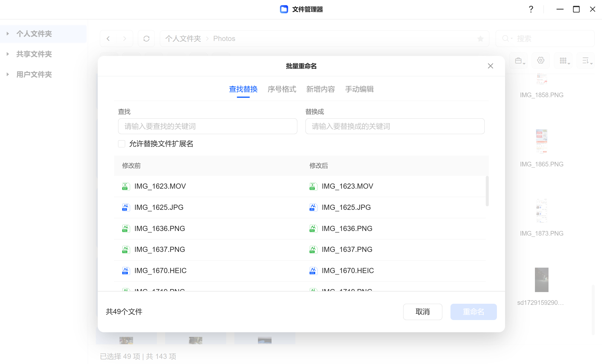
Task: Click IMG_1670.HEIC in the 修改后 column
Action: (348, 271)
